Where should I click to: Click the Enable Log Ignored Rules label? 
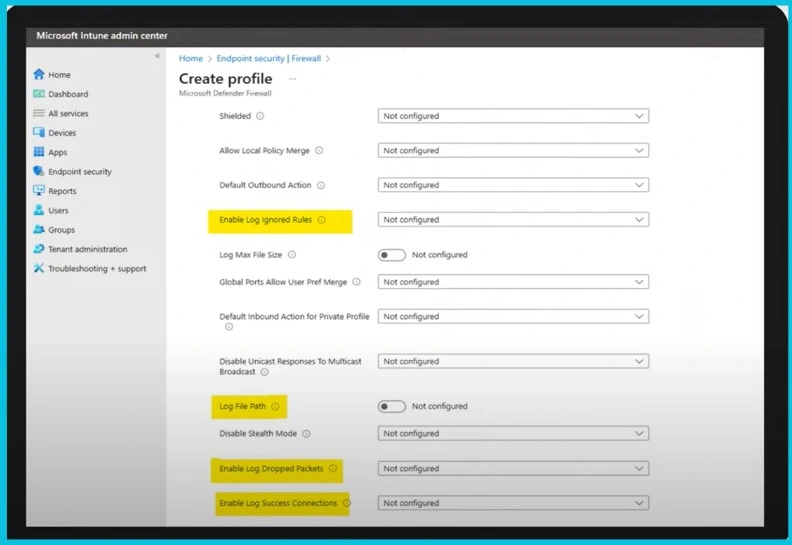tap(266, 220)
